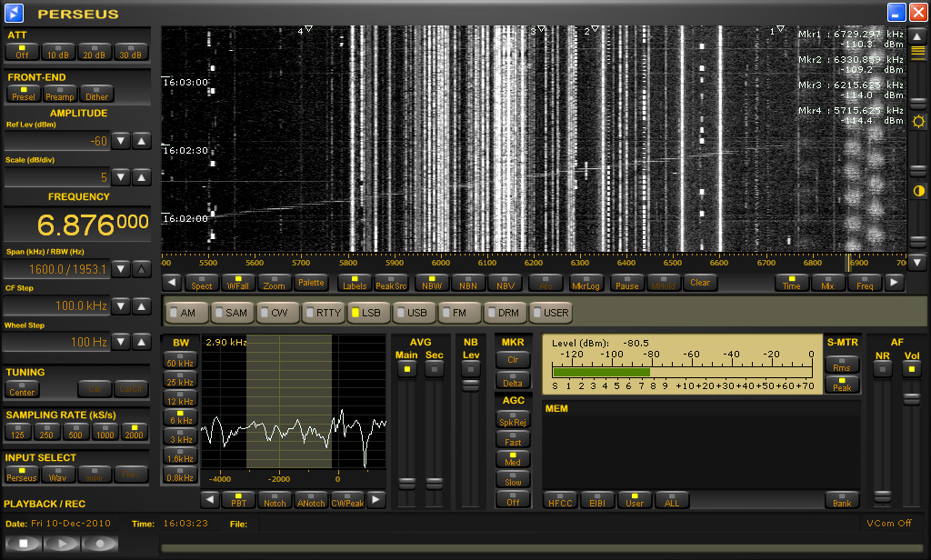Decrease the Wheel Step value
The image size is (931, 560).
(121, 342)
